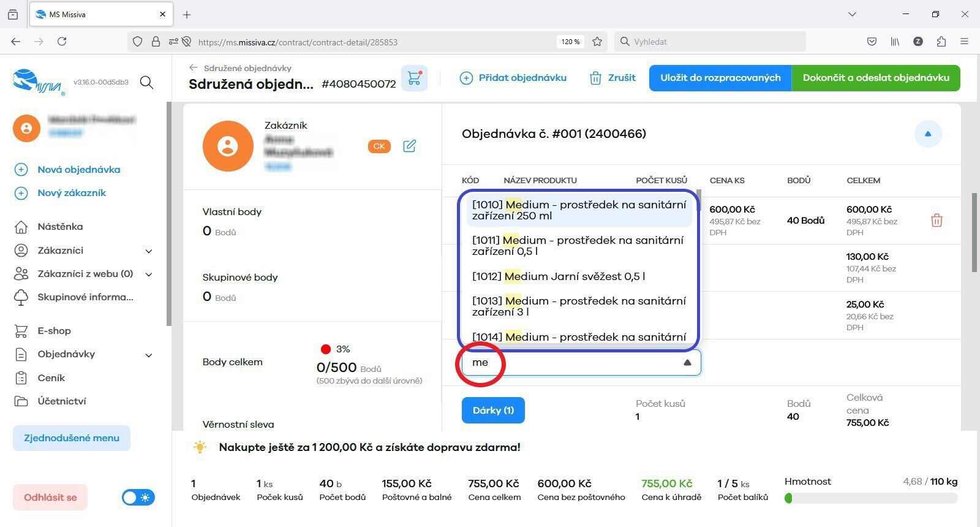The height and width of the screenshot is (527, 980).
Task: Open the E-shop menu item
Action: (x=54, y=331)
